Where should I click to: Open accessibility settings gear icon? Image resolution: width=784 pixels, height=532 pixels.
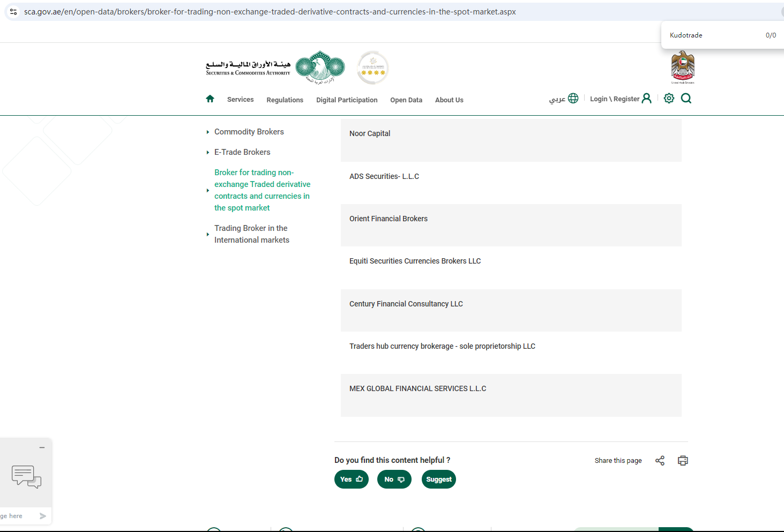(669, 98)
